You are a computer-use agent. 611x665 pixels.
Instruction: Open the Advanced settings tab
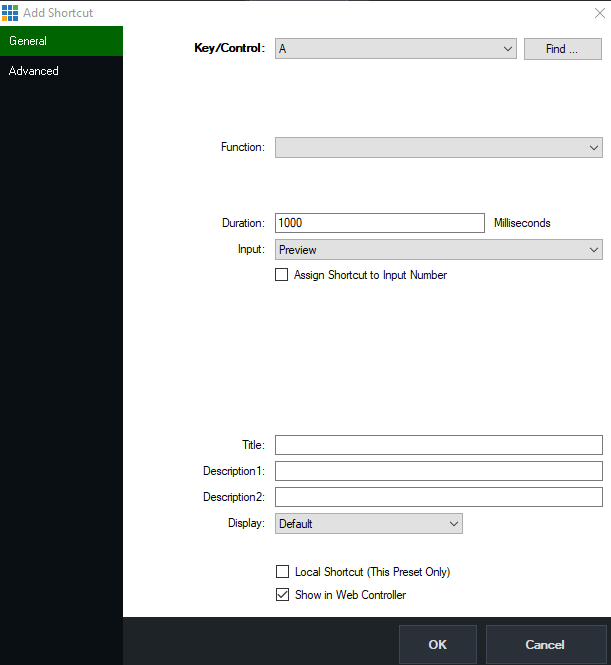[x=61, y=71]
